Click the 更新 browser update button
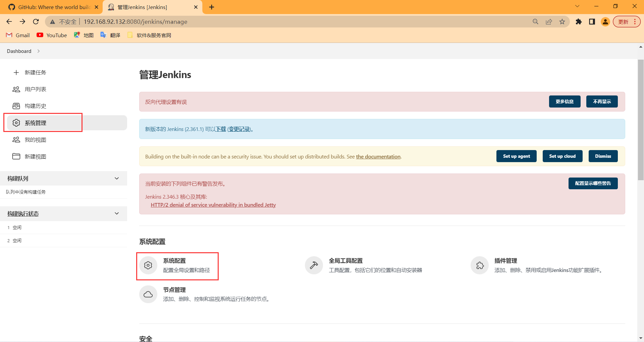The image size is (644, 342). [x=627, y=22]
